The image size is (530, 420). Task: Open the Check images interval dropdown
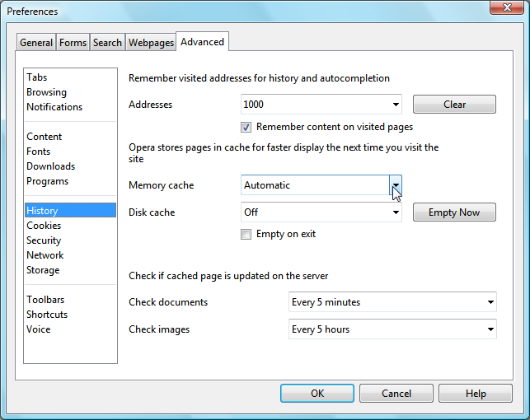tap(392, 329)
